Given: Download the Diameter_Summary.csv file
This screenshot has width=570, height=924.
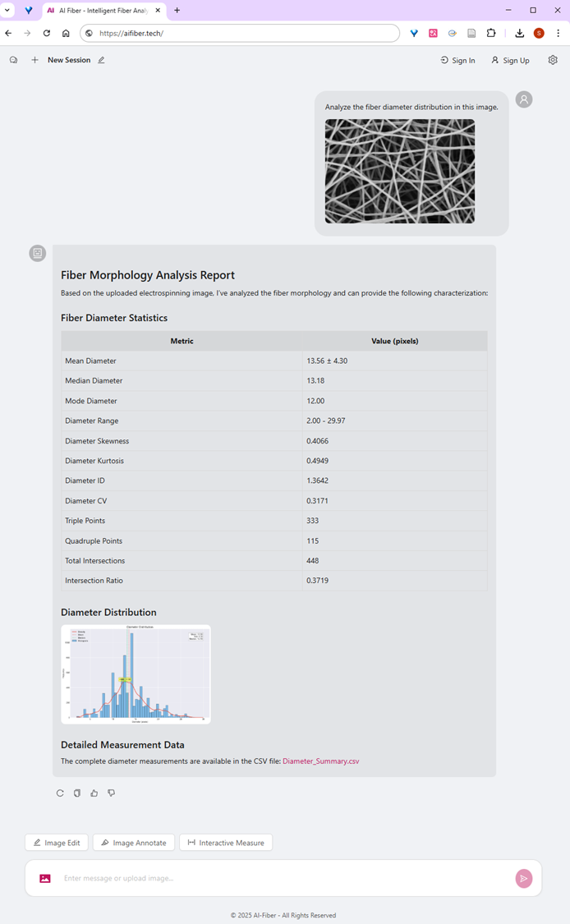Looking at the screenshot, I should [320, 761].
